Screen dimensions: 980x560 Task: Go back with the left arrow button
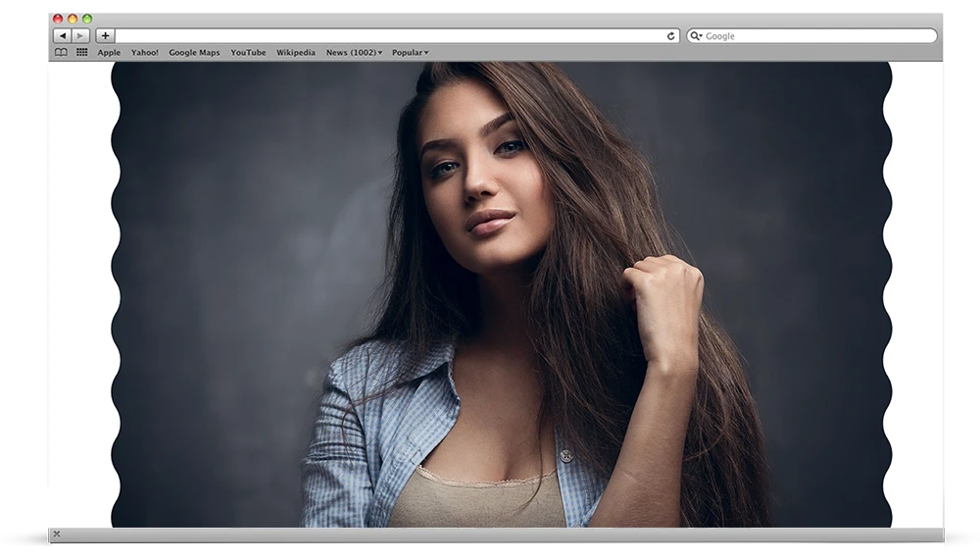tap(63, 35)
